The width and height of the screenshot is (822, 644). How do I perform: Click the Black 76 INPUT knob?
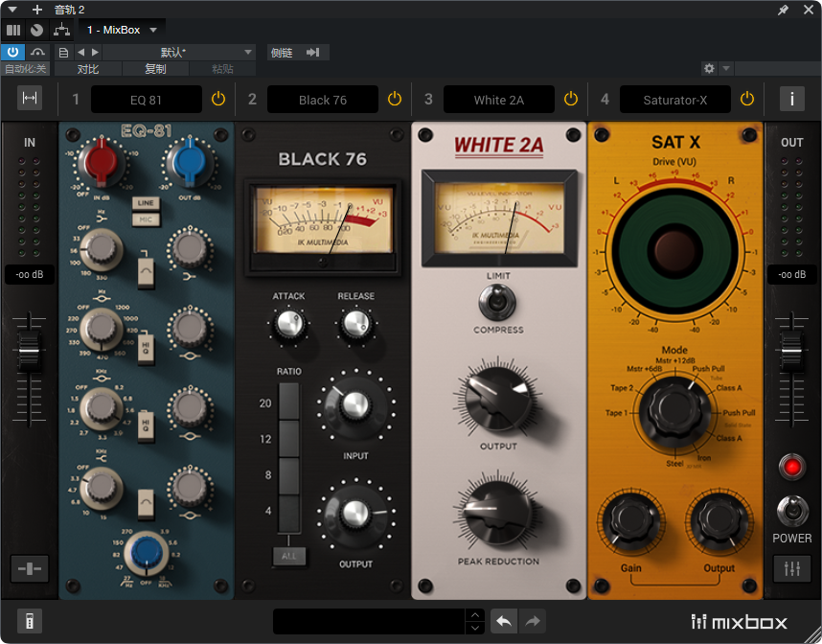pos(355,404)
